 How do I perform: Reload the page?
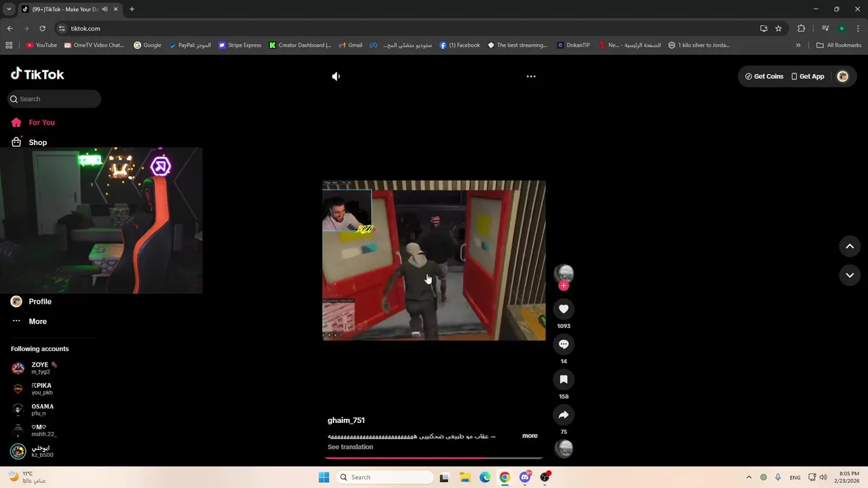coord(42,28)
